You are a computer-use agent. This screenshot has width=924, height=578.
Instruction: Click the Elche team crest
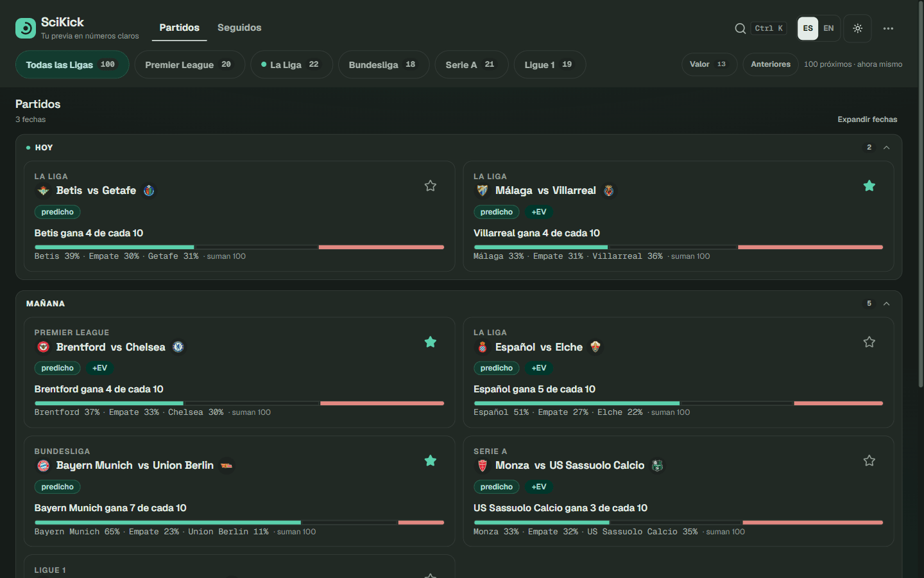pos(595,347)
